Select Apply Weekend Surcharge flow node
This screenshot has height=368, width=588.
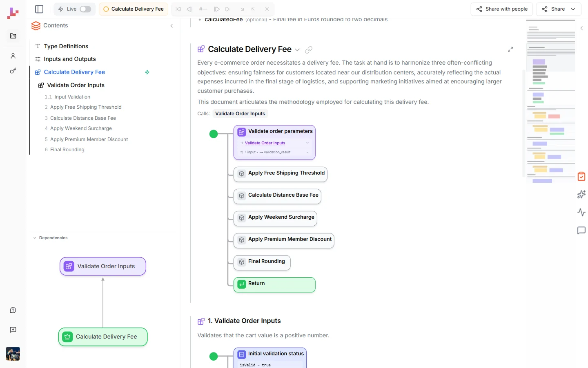tap(275, 218)
